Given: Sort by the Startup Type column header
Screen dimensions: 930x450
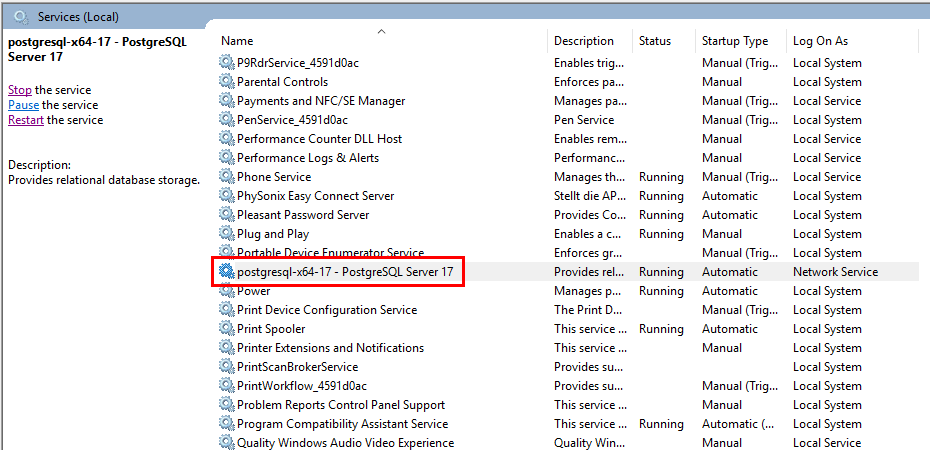Looking at the screenshot, I should click(x=735, y=41).
